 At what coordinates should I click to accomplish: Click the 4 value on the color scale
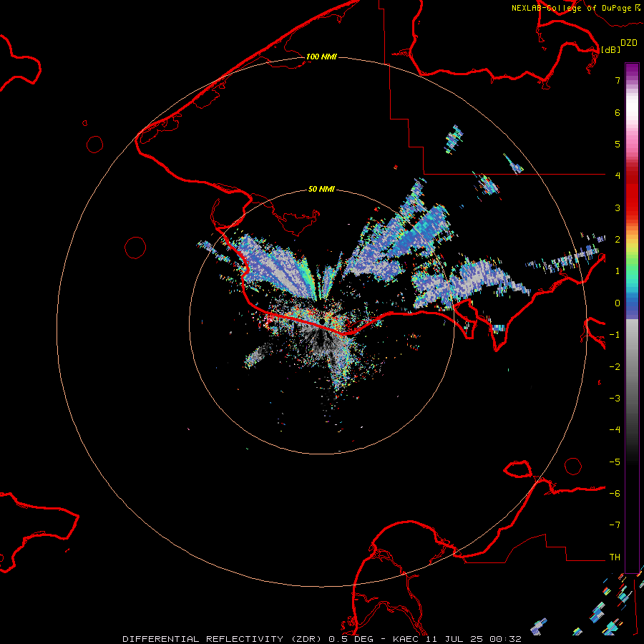tap(618, 176)
